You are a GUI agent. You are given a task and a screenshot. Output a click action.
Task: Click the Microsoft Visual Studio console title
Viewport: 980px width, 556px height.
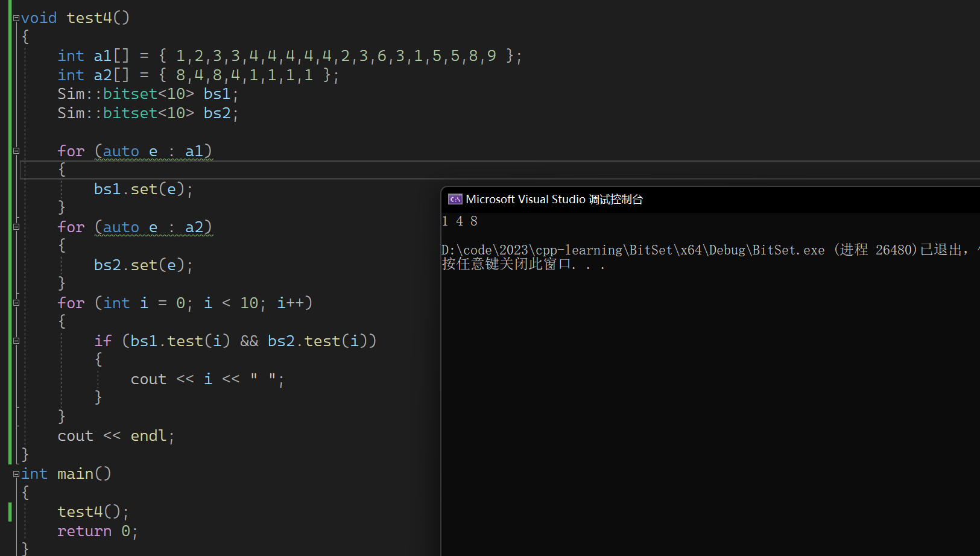pos(554,199)
